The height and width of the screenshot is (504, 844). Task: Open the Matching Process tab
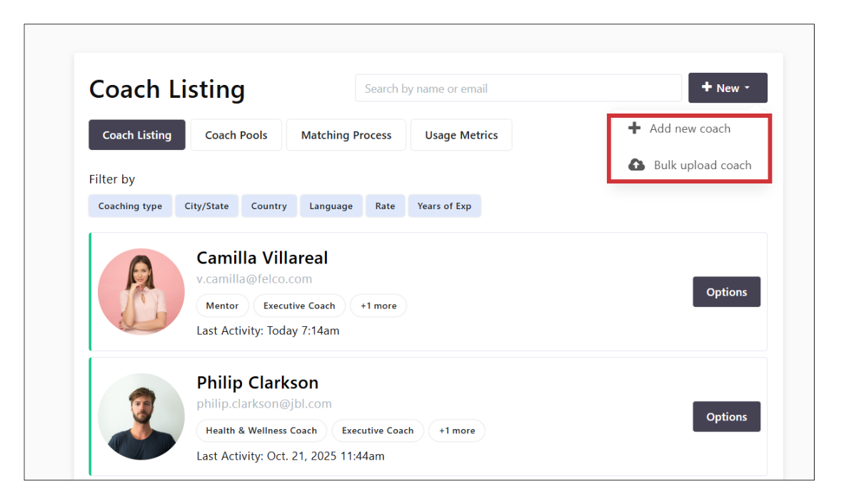point(346,135)
